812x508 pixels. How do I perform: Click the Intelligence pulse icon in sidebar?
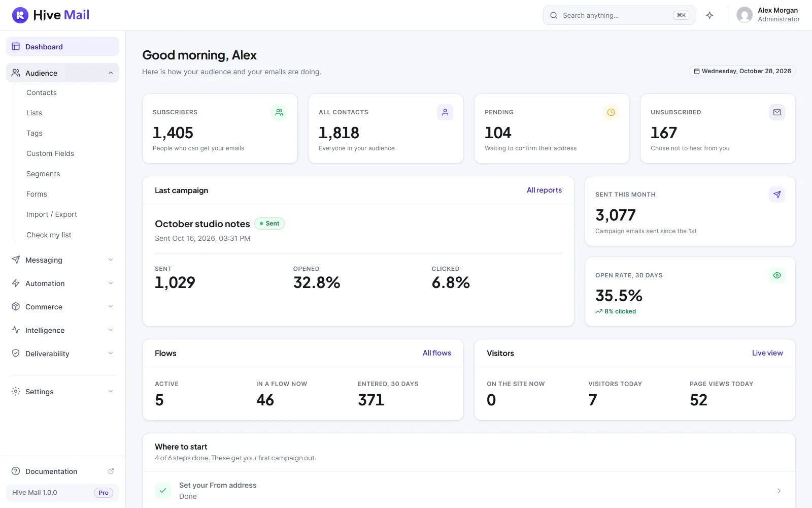[16, 330]
